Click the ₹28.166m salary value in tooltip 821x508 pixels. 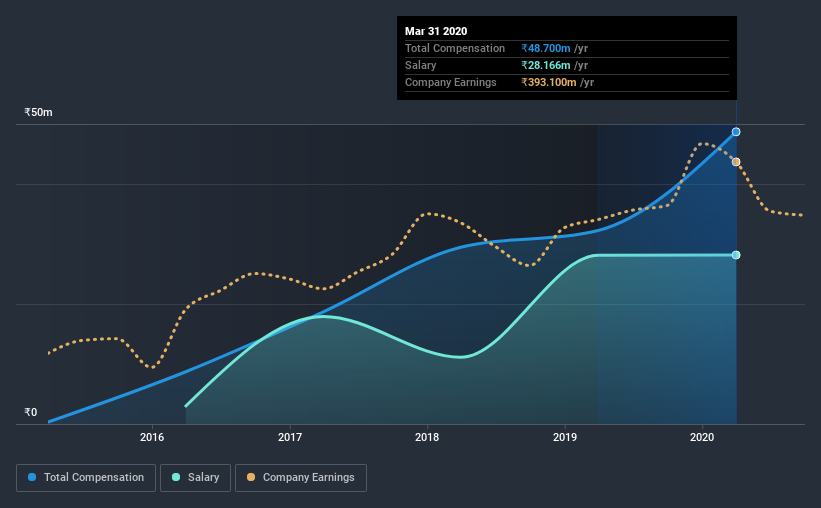coord(546,65)
